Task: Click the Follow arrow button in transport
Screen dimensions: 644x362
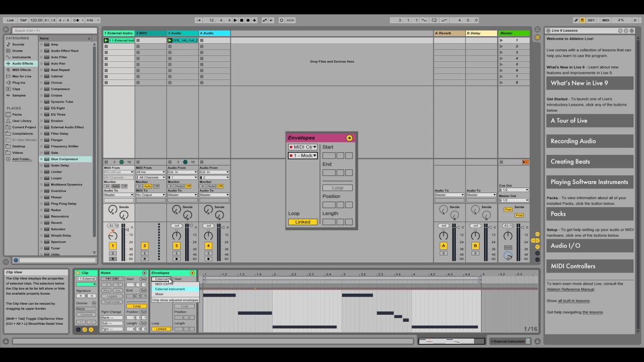Action: (x=198, y=20)
